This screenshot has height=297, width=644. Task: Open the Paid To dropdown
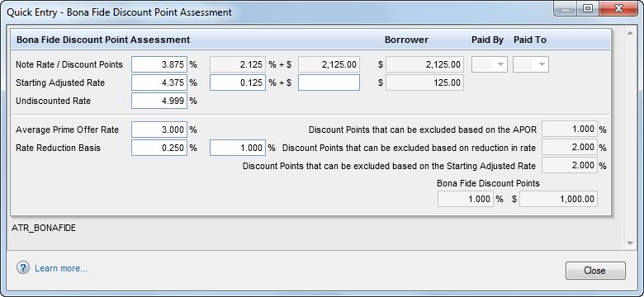click(531, 64)
